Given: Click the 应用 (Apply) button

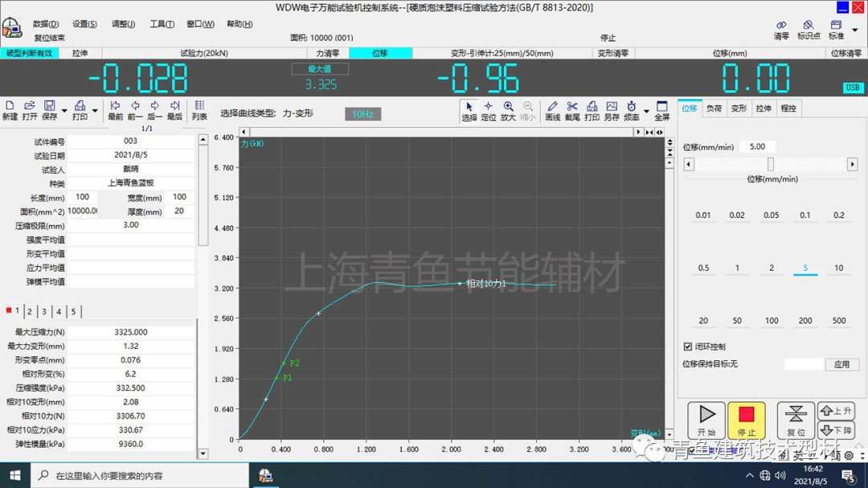Looking at the screenshot, I should coord(841,364).
